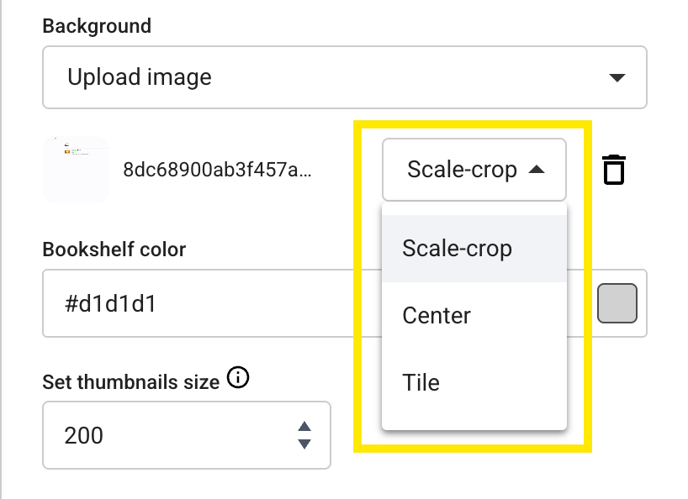Delete the uploaded background image with trash icon
The image size is (688, 499).
614,169
